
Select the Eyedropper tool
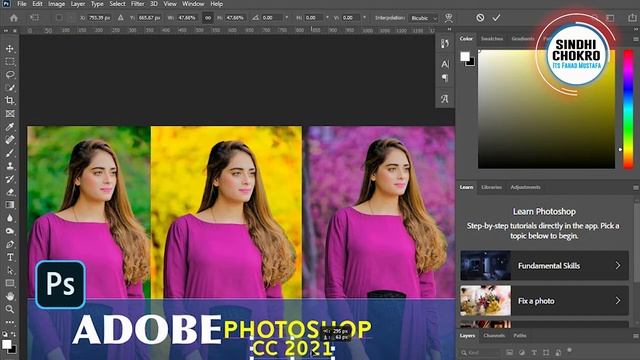tap(10, 127)
